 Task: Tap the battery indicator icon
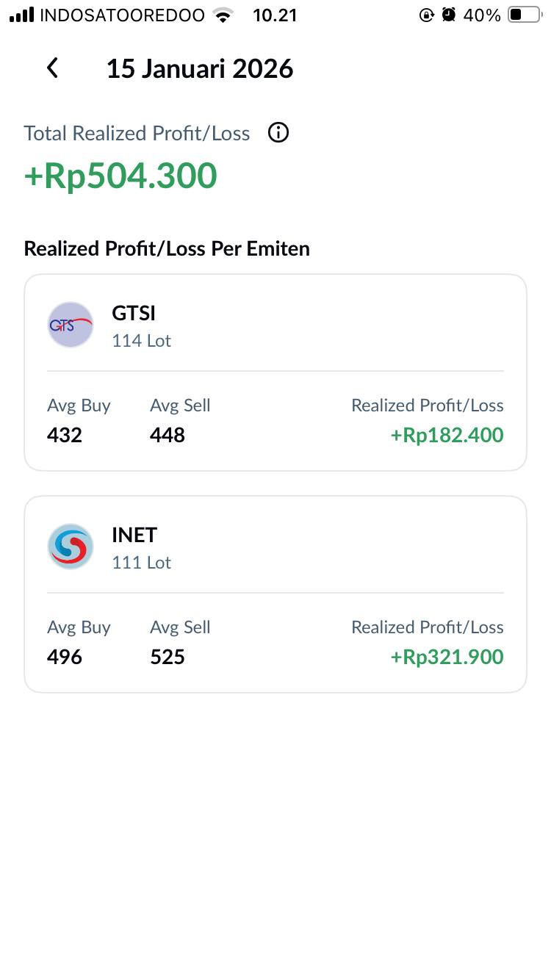click(524, 15)
